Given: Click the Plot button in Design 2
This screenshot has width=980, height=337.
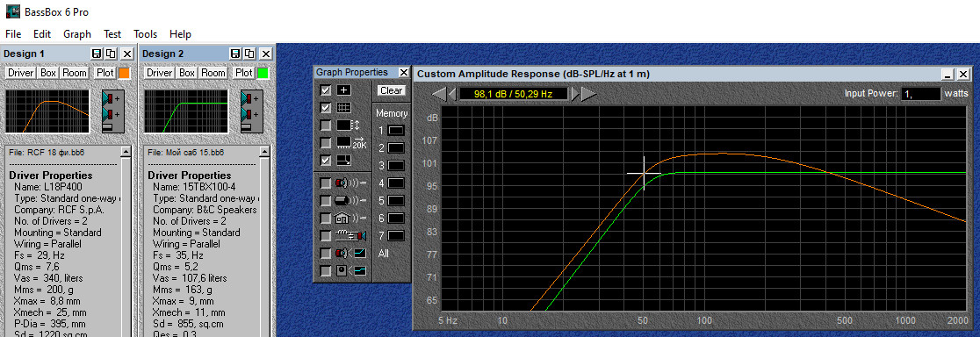Looking at the screenshot, I should (x=244, y=73).
